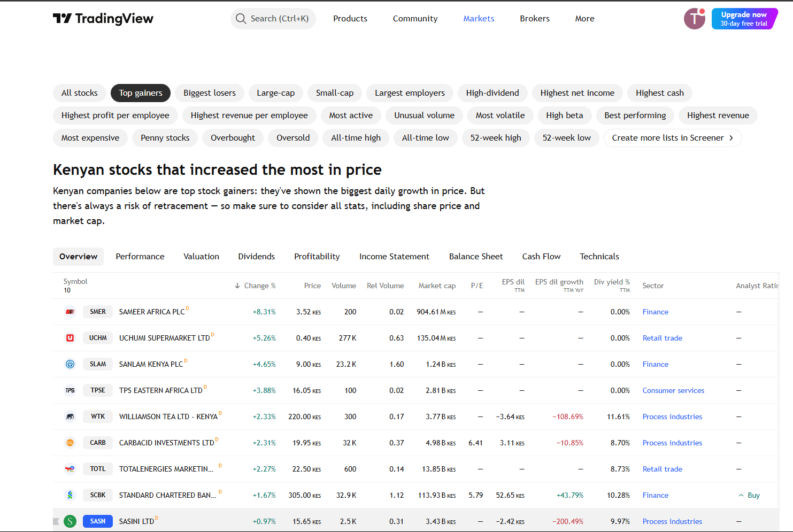Open the user profile avatar

694,18
